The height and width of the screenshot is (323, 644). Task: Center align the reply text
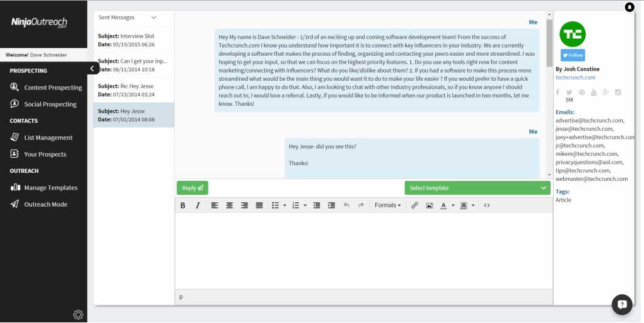[x=229, y=205]
